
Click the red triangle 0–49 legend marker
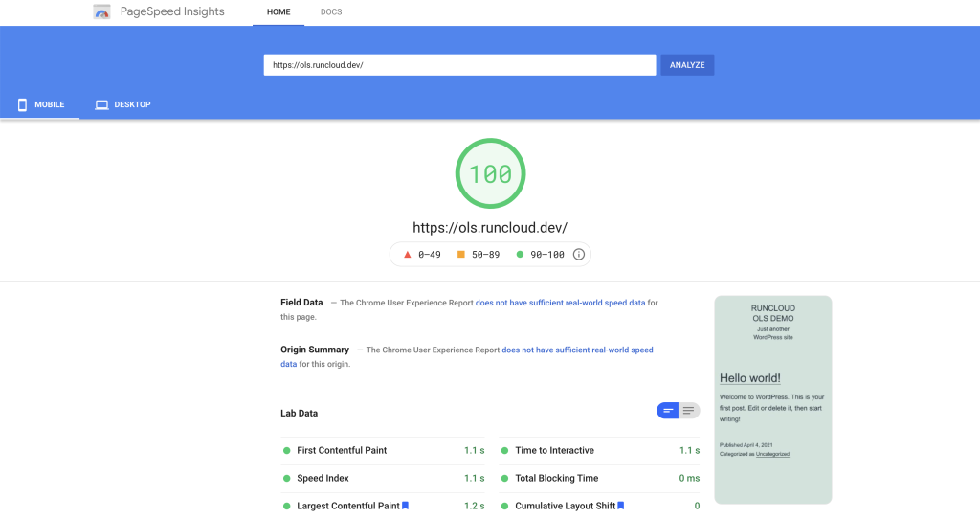(x=408, y=255)
